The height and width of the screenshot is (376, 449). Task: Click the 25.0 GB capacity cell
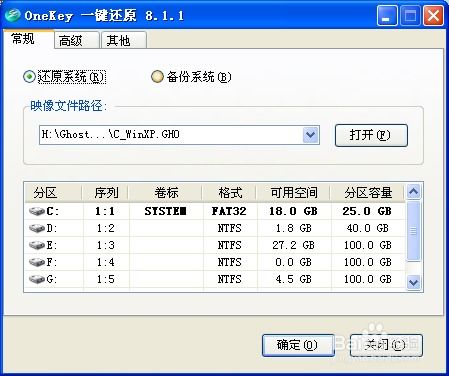[367, 211]
